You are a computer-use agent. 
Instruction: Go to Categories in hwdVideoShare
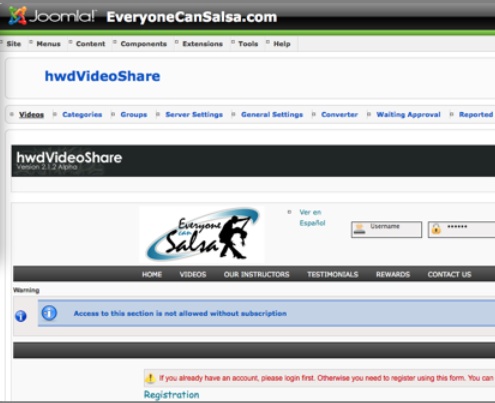coord(82,115)
